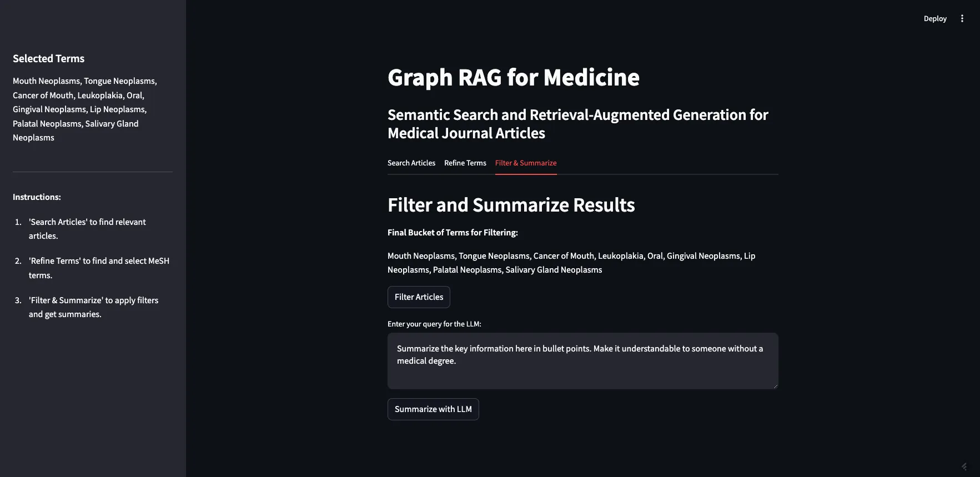980x477 pixels.
Task: Click the Graph RAG for Medicine title
Action: click(x=514, y=77)
